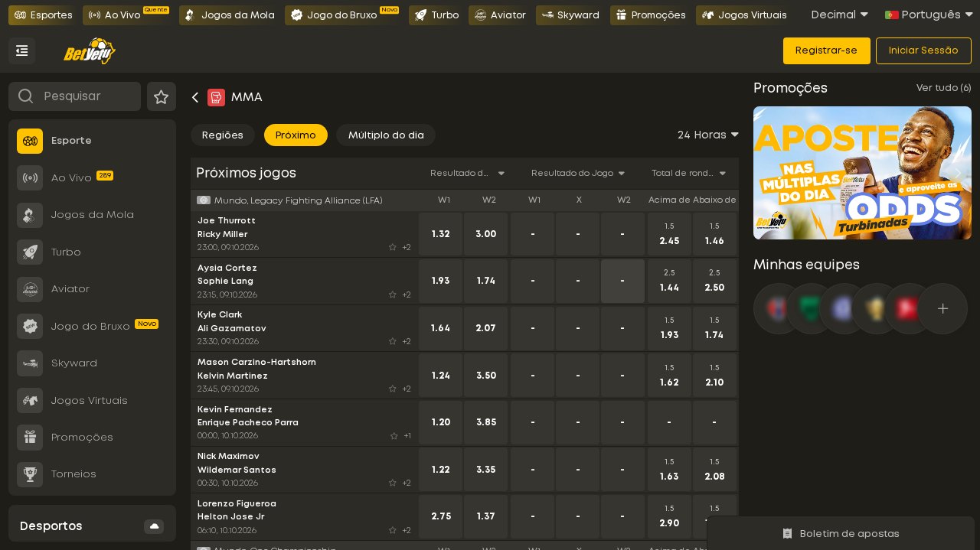The image size is (980, 550).
Task: Open Ao Vivo sidebar icon
Action: 30,177
